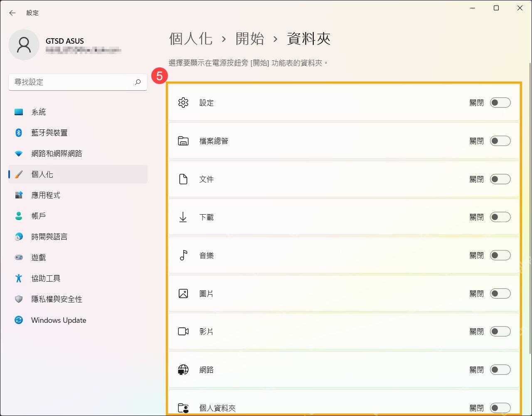Viewport: 532px width, 416px height.
Task: Click the 下載 download arrow icon
Action: (x=183, y=217)
